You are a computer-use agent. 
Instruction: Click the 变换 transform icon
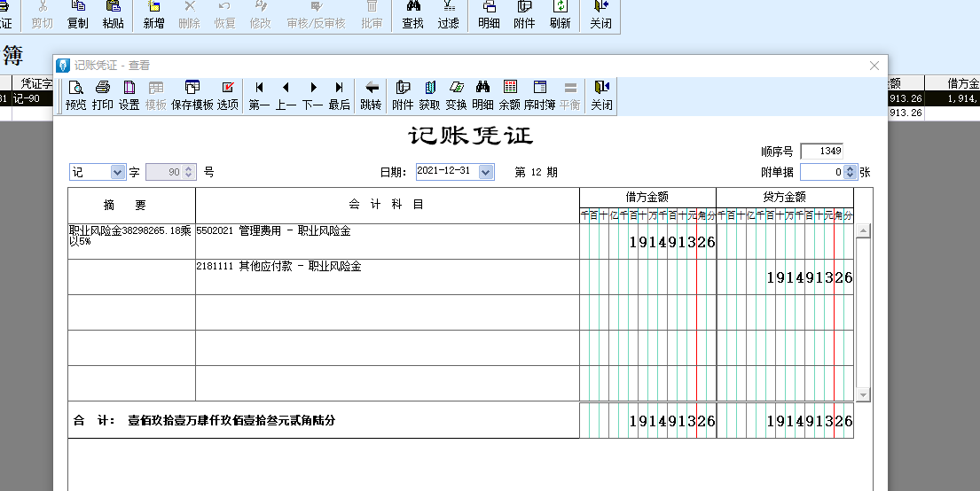point(456,95)
